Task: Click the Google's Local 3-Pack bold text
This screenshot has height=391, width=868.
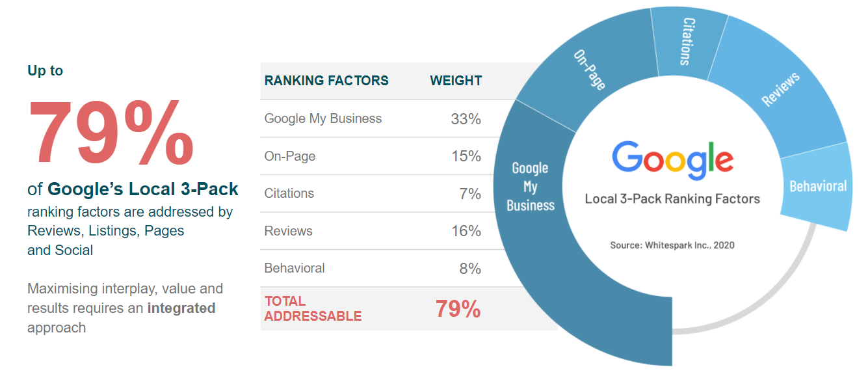Action: 143,189
